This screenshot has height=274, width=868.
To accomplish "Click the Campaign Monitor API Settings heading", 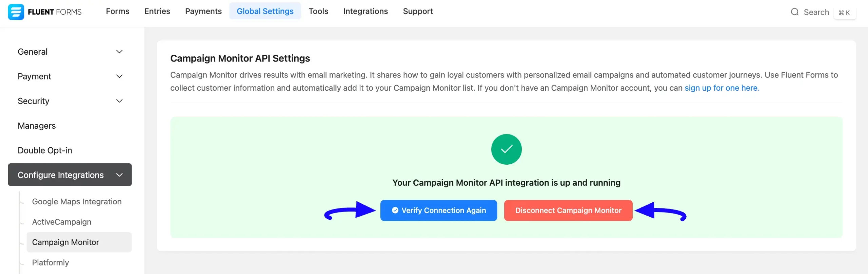I will (240, 58).
